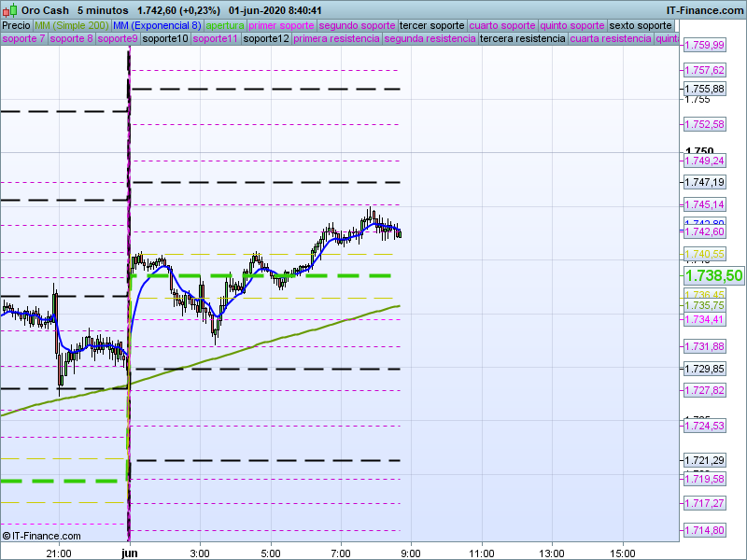Click the 1.731,88 price level label
Screen dimensions: 747x560
(x=705, y=346)
